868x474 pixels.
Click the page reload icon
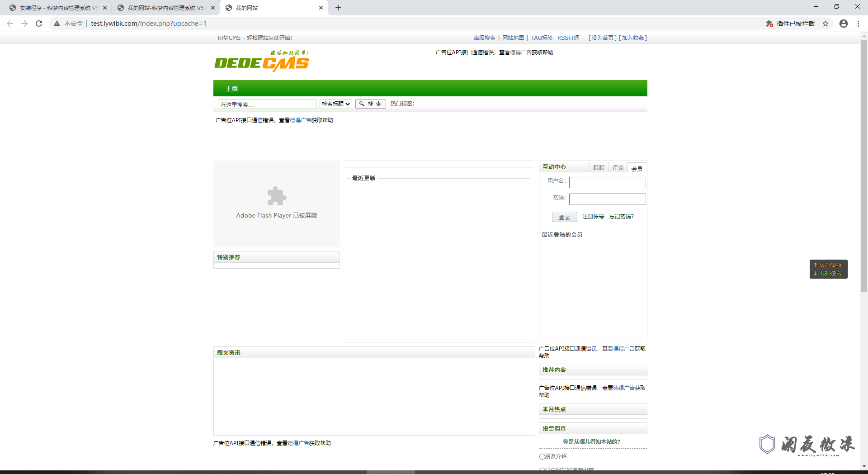(x=39, y=24)
